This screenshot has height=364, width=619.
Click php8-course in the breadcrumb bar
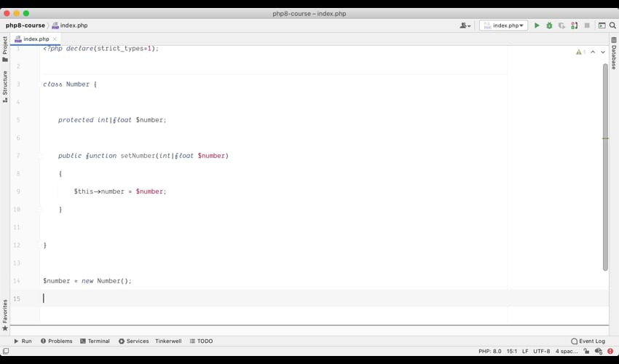pos(25,25)
